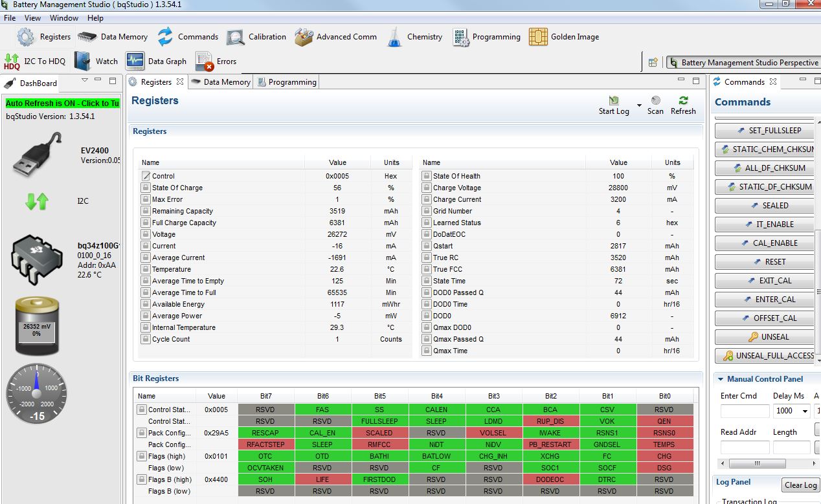Collapse the Manual Control Panel section
Image resolution: width=821 pixels, height=504 pixels.
(x=720, y=379)
